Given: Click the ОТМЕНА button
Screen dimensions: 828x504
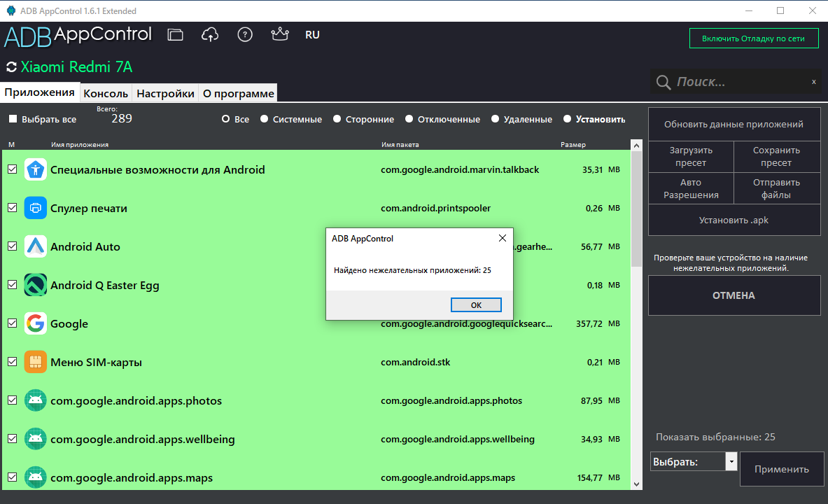Looking at the screenshot, I should click(x=734, y=296).
